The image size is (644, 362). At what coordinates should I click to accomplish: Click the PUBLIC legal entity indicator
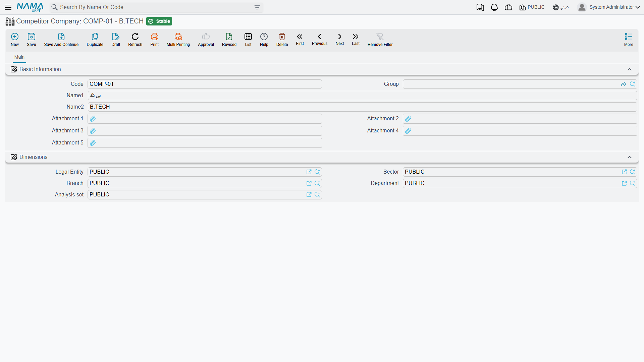[532, 7]
